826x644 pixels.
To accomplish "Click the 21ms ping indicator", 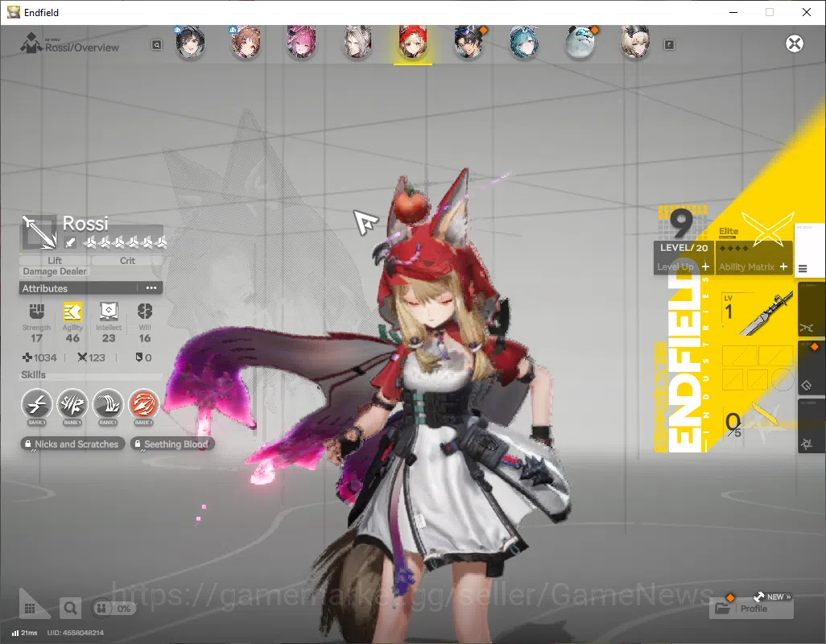I will (x=25, y=633).
